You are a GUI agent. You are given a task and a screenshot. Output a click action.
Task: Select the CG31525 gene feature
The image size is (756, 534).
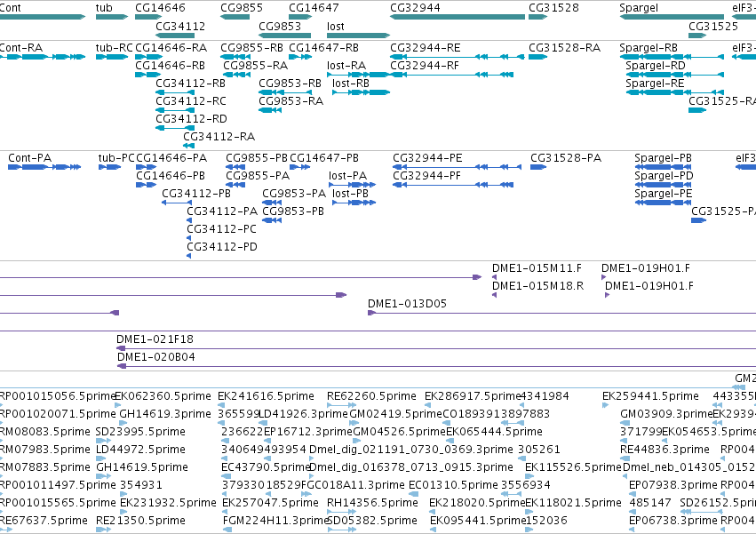(x=697, y=36)
